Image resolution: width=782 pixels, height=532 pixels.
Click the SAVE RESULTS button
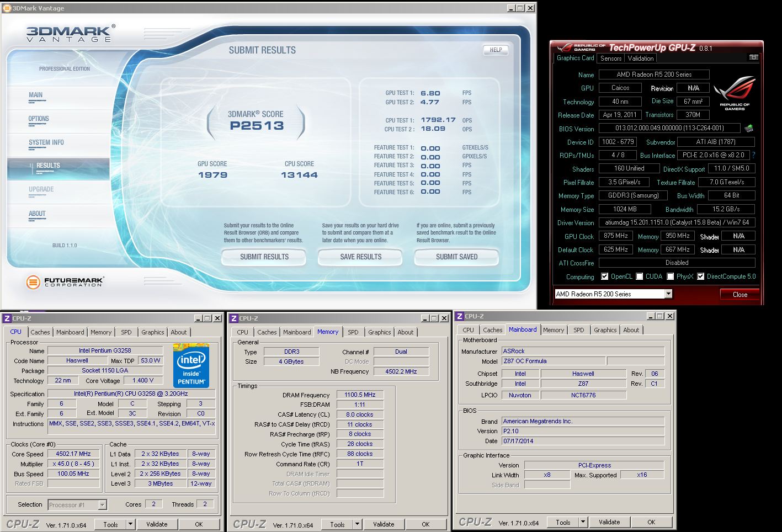pyautogui.click(x=361, y=257)
